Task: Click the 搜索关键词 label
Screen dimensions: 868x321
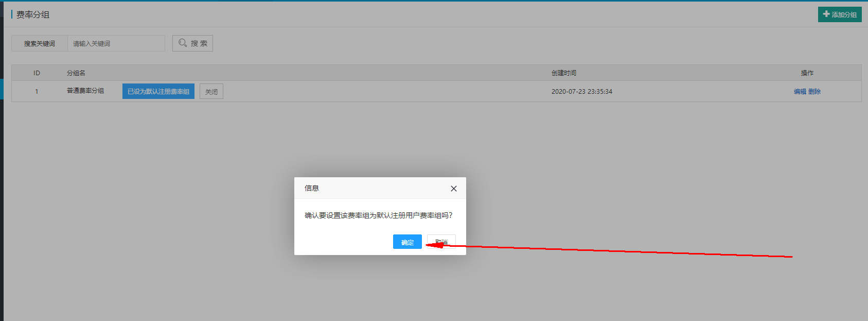Action: [x=40, y=43]
